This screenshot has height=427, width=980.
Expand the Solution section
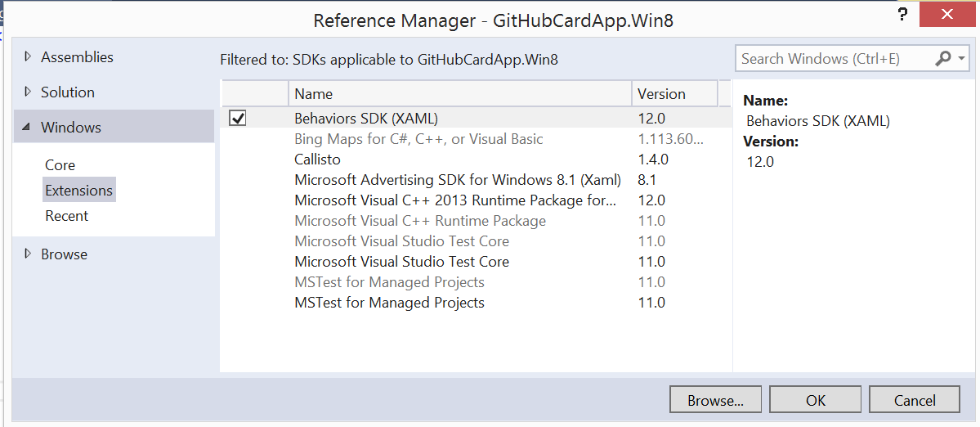point(28,92)
